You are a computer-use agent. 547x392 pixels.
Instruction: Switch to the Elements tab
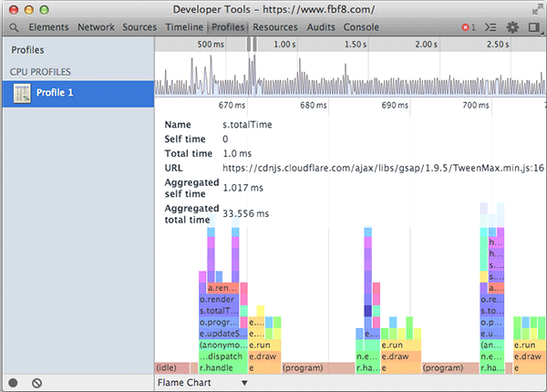point(48,27)
